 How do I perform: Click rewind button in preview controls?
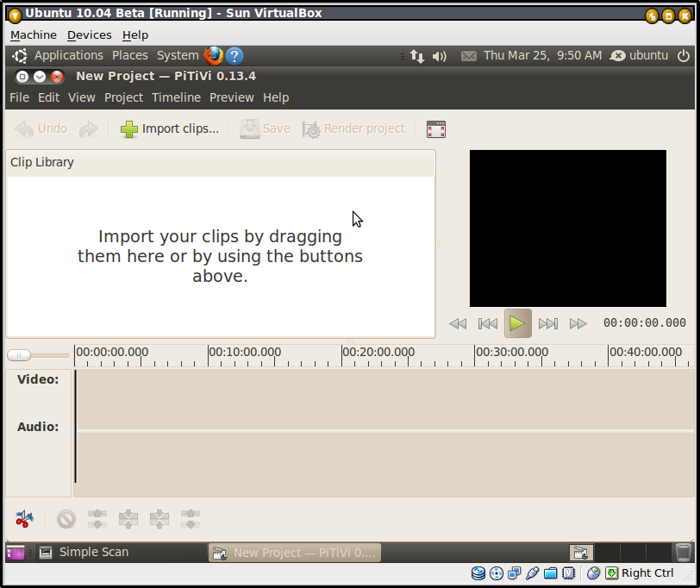pos(458,323)
